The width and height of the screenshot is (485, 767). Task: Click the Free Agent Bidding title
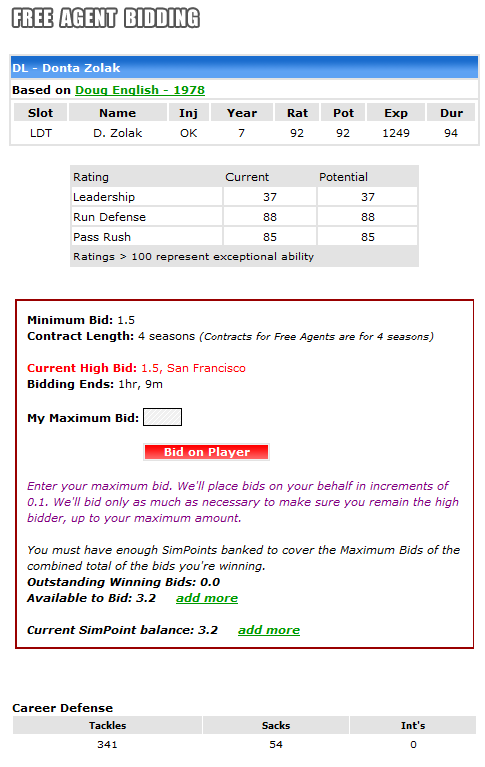pos(106,18)
